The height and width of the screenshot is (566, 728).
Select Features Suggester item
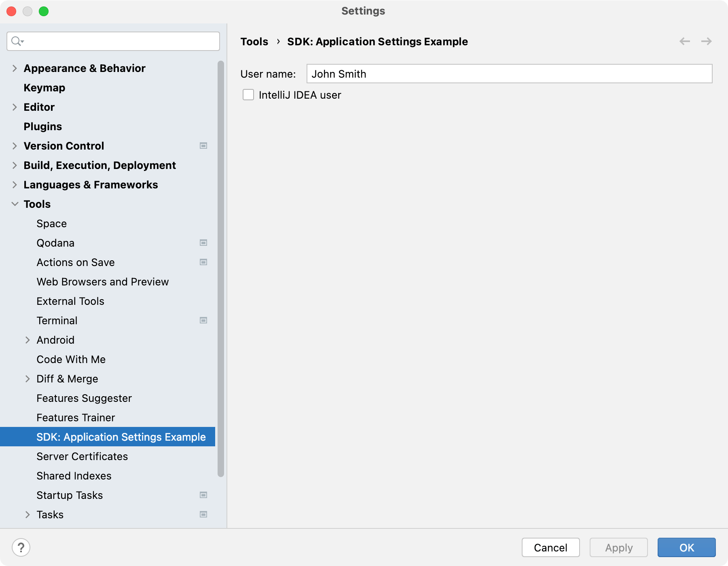click(x=84, y=398)
